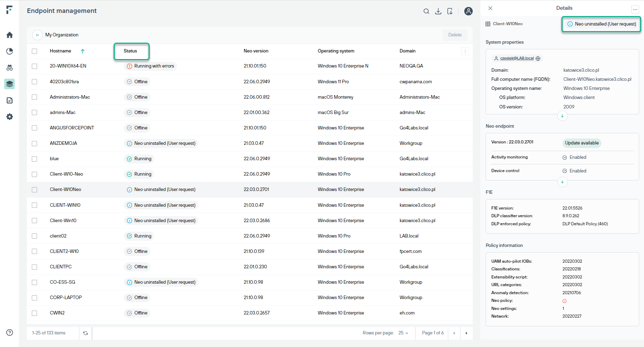Image resolution: width=644 pixels, height=347 pixels.
Task: Open the investigator spy sidebar icon
Action: pos(9,68)
